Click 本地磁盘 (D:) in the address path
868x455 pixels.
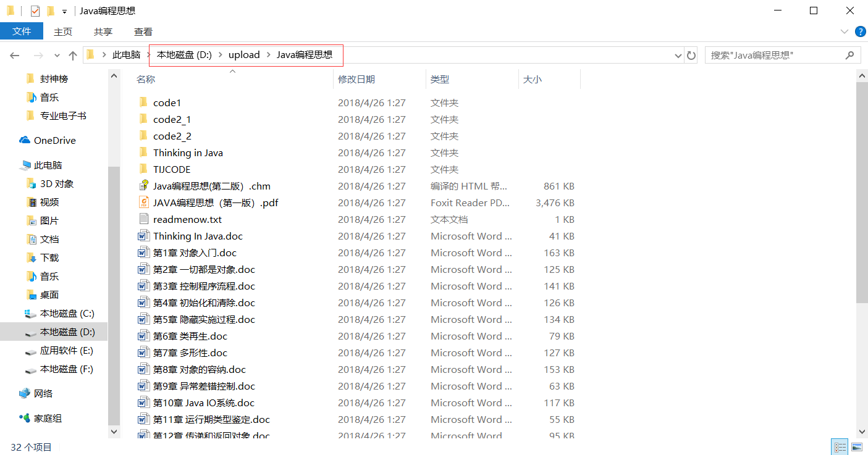pos(184,54)
